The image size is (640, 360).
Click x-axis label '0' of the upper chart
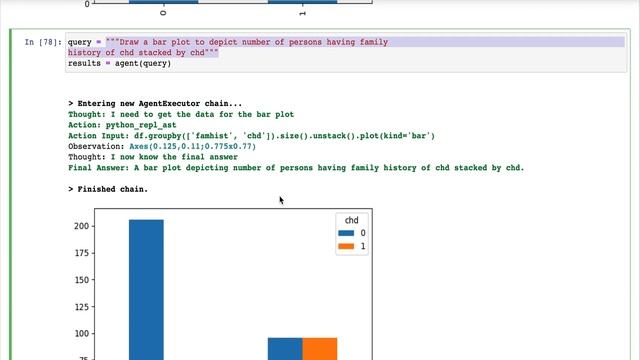click(164, 13)
